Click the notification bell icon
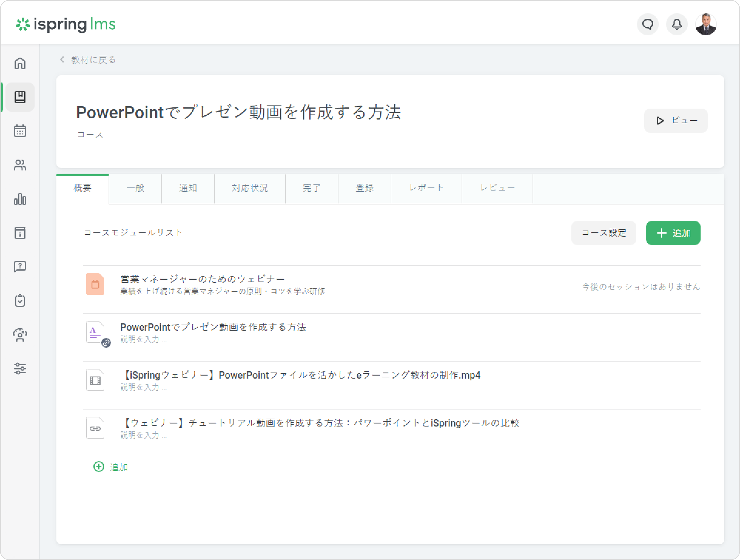740x560 pixels. (x=676, y=25)
